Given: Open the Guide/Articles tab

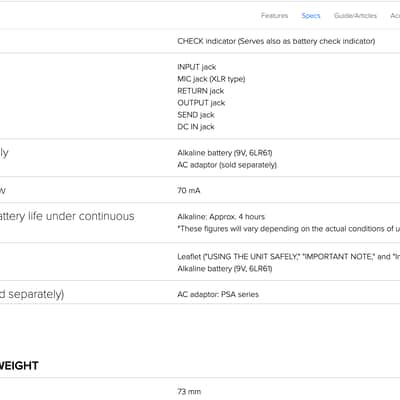Looking at the screenshot, I should 355,16.
